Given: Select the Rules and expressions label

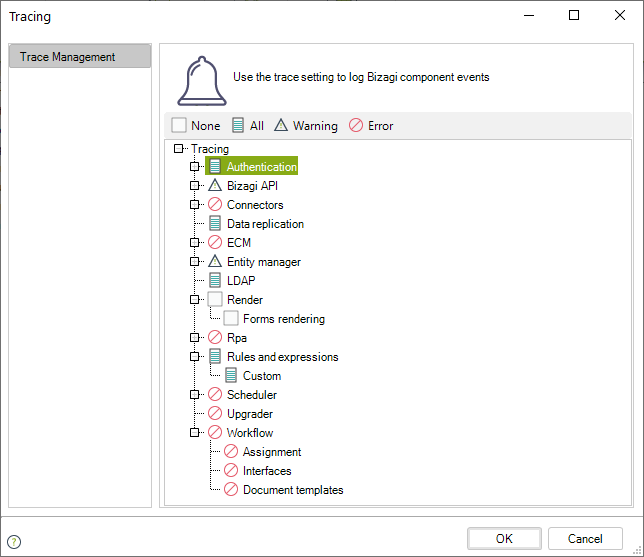Looking at the screenshot, I should pyautogui.click(x=283, y=357).
